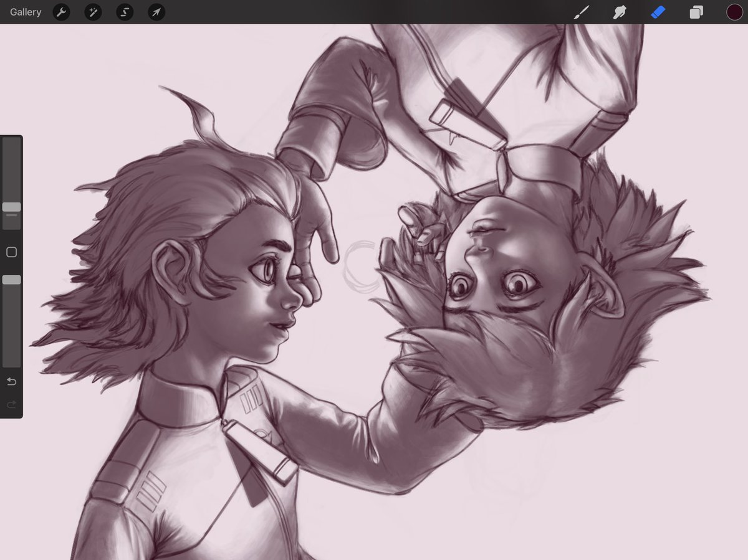Tap the square Modify button on sidebar
The width and height of the screenshot is (748, 560).
click(x=11, y=252)
